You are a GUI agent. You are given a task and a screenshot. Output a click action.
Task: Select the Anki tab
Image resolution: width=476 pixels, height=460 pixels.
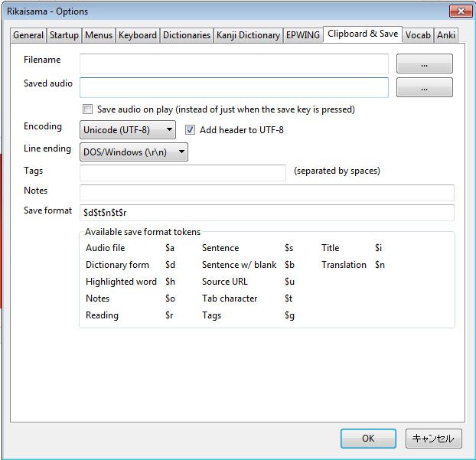(446, 35)
